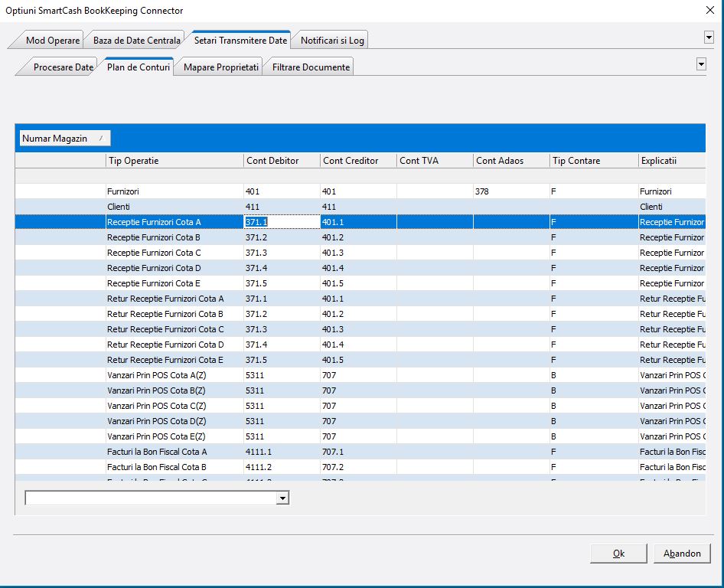Sort by the Numar Magazin group header
The height and width of the screenshot is (588, 724).
[64, 138]
